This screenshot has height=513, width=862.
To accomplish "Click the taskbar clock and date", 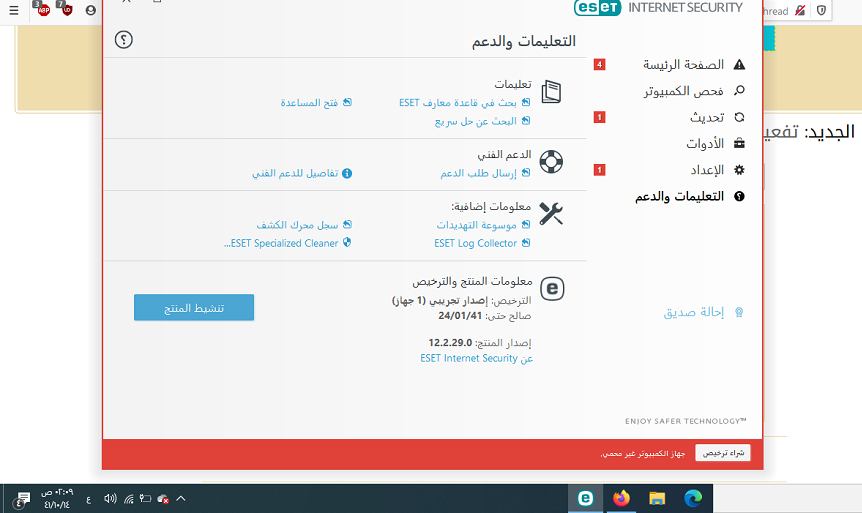I will 57,499.
